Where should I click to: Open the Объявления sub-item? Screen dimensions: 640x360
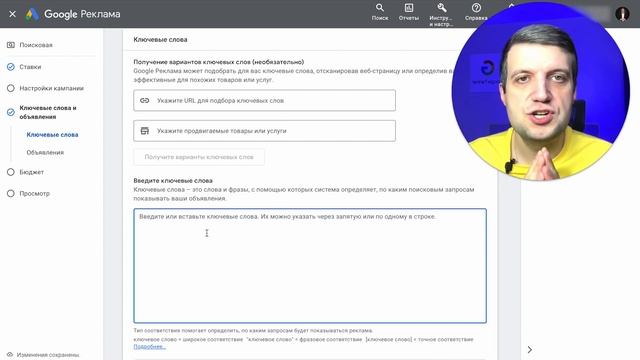pyautogui.click(x=45, y=152)
